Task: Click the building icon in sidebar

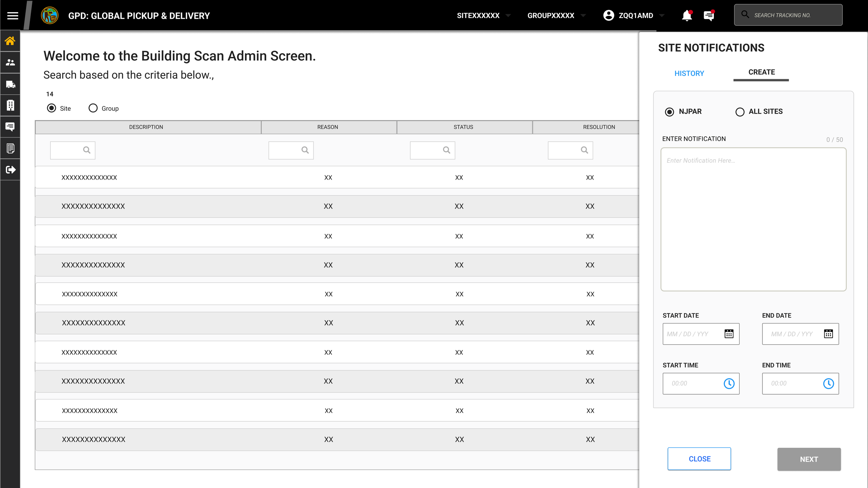Action: pyautogui.click(x=10, y=105)
